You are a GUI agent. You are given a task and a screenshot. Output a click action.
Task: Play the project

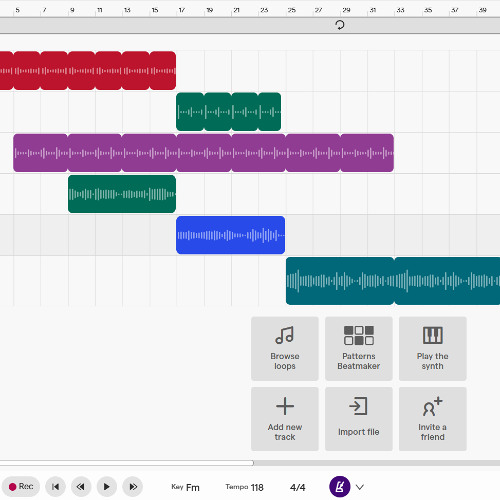(x=107, y=487)
